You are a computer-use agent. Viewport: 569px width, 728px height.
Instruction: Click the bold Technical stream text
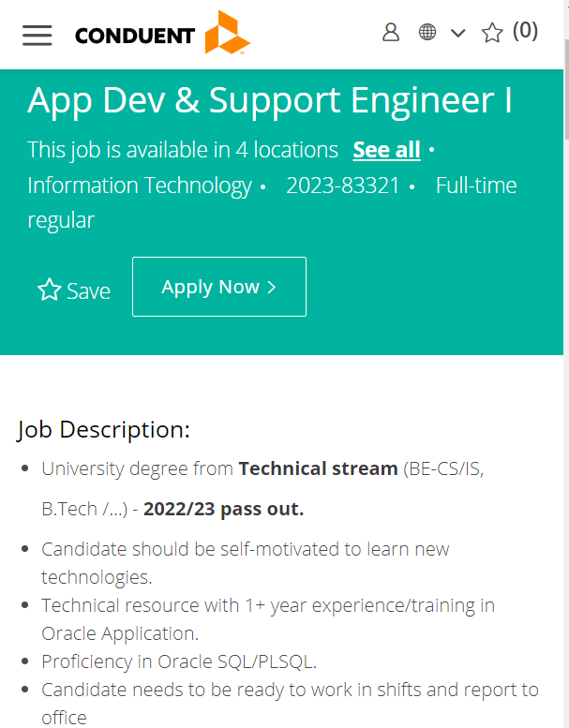point(318,468)
